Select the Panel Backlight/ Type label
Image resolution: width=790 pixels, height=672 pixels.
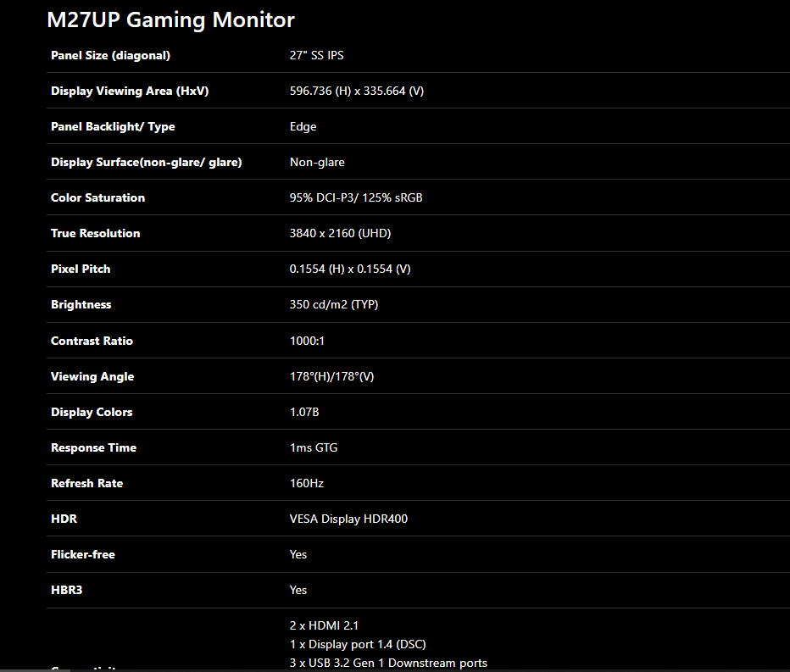113,126
